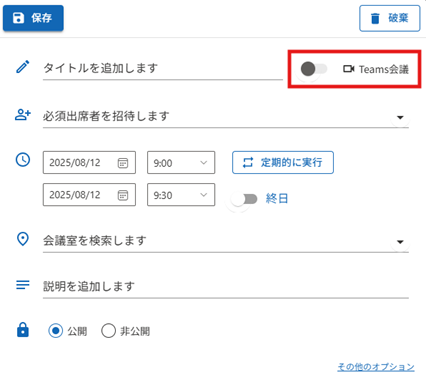Screen dimensions: 426x372
Task: Select the 公開 radio button
Action: point(55,331)
